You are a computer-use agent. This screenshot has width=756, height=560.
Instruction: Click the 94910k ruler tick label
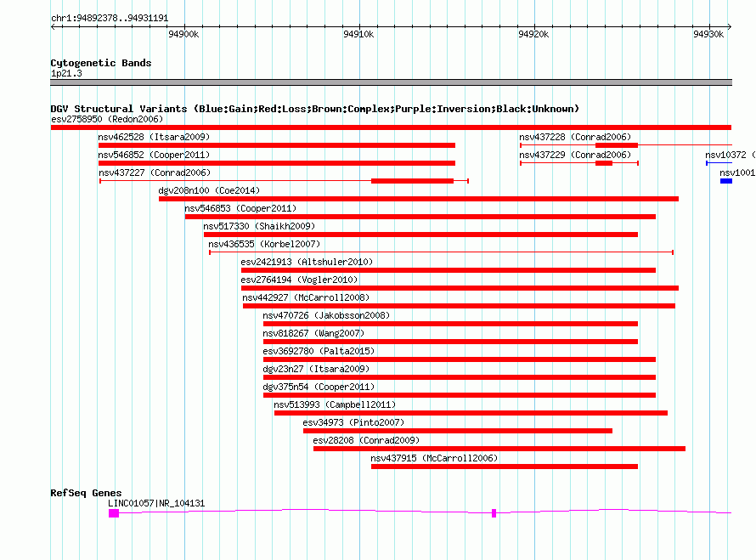(x=358, y=34)
